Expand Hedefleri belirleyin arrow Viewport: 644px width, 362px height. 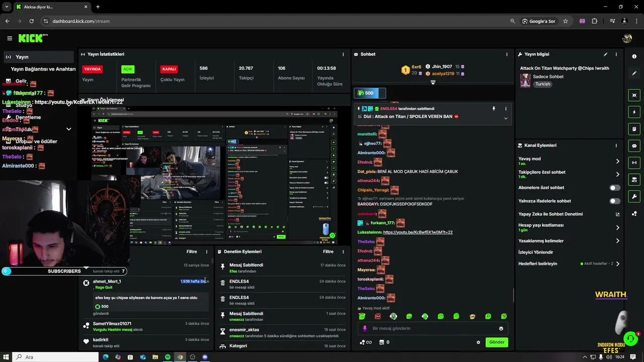coord(618,263)
